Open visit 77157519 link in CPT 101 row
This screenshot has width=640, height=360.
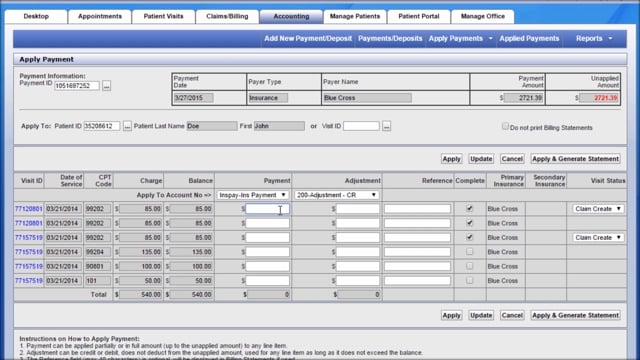29,280
